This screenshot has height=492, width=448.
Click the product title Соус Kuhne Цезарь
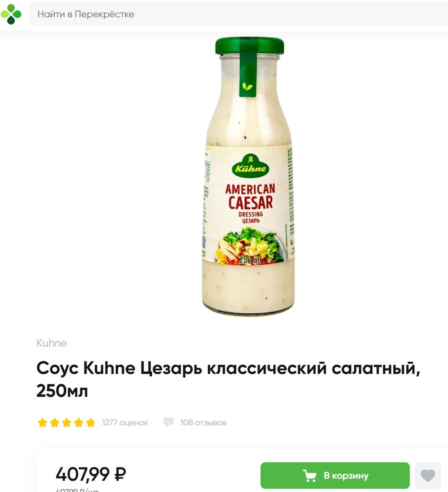pyautogui.click(x=228, y=380)
